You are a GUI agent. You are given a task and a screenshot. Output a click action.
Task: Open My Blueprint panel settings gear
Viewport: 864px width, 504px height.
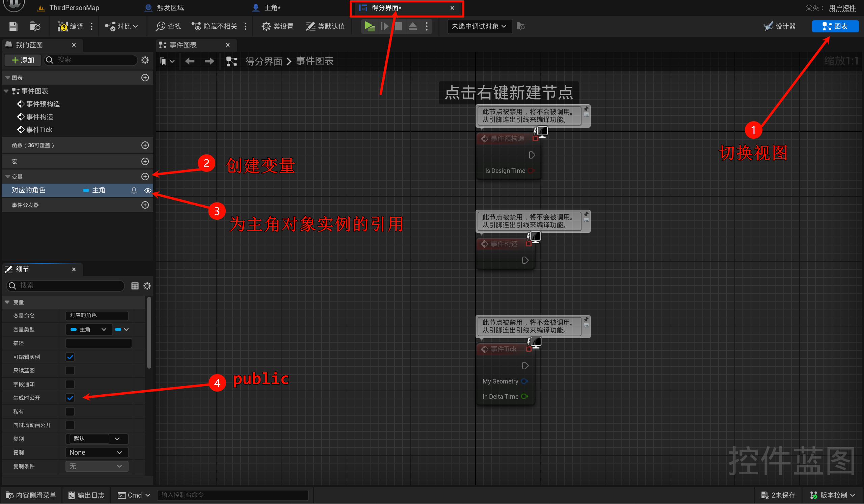tap(145, 60)
